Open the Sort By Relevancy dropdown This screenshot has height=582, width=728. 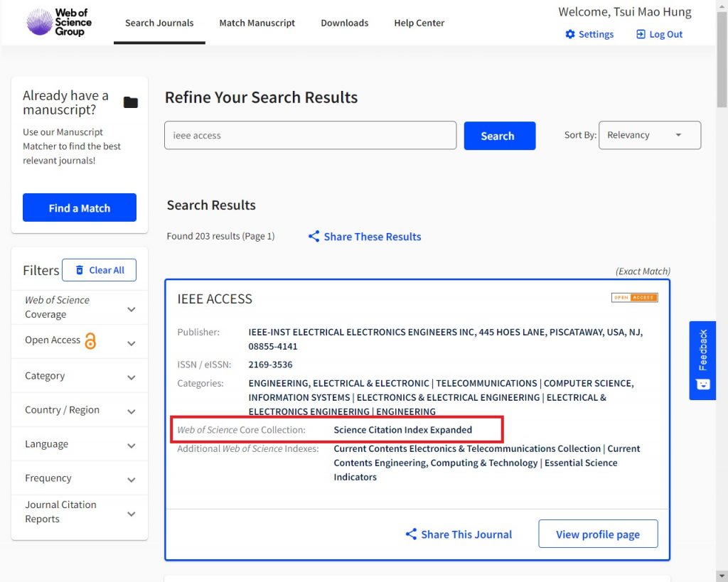(x=650, y=135)
